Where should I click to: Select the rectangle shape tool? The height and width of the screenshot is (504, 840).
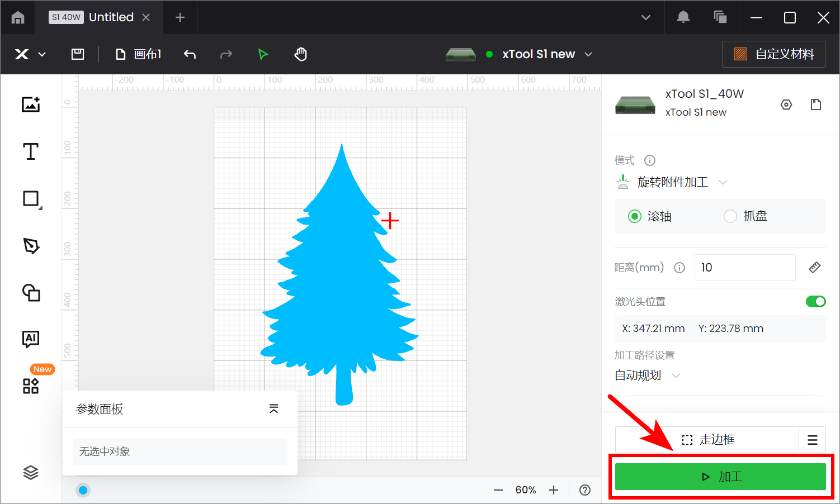click(x=31, y=199)
